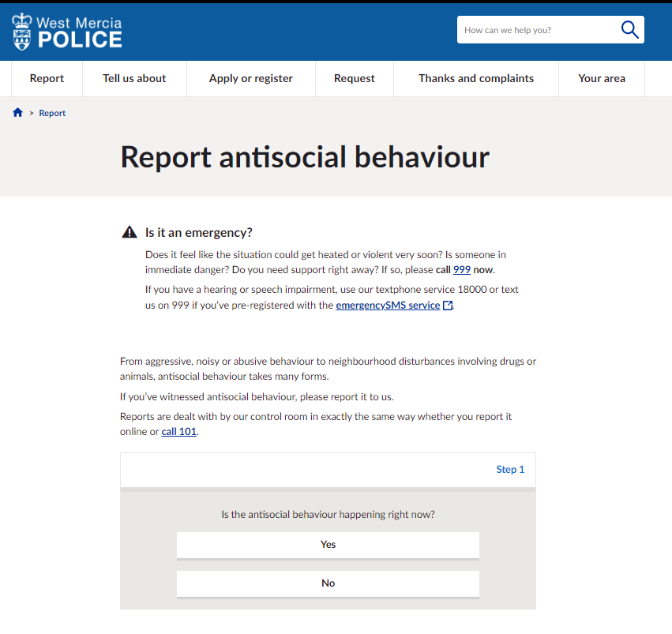Click the 'Report antisocial behaviour' heading
This screenshot has height=634, width=672.
point(305,157)
